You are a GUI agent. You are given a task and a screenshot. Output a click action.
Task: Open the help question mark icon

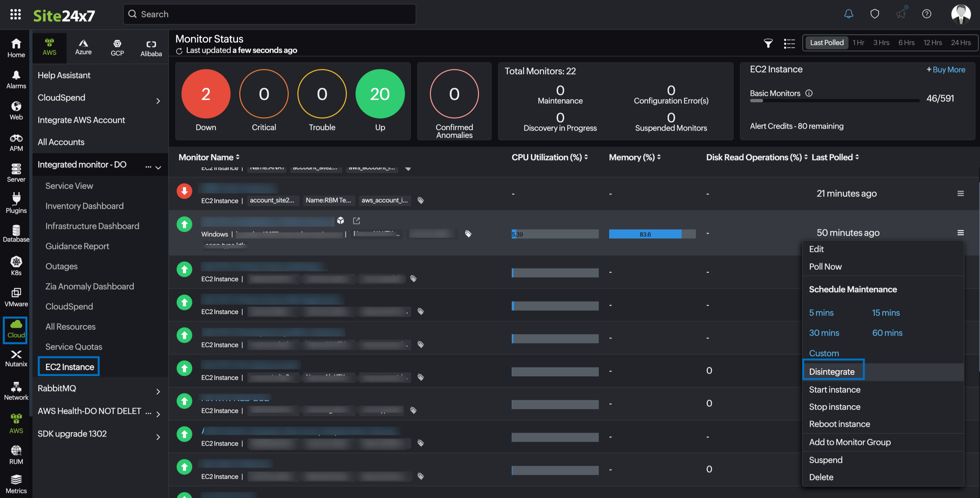[926, 14]
